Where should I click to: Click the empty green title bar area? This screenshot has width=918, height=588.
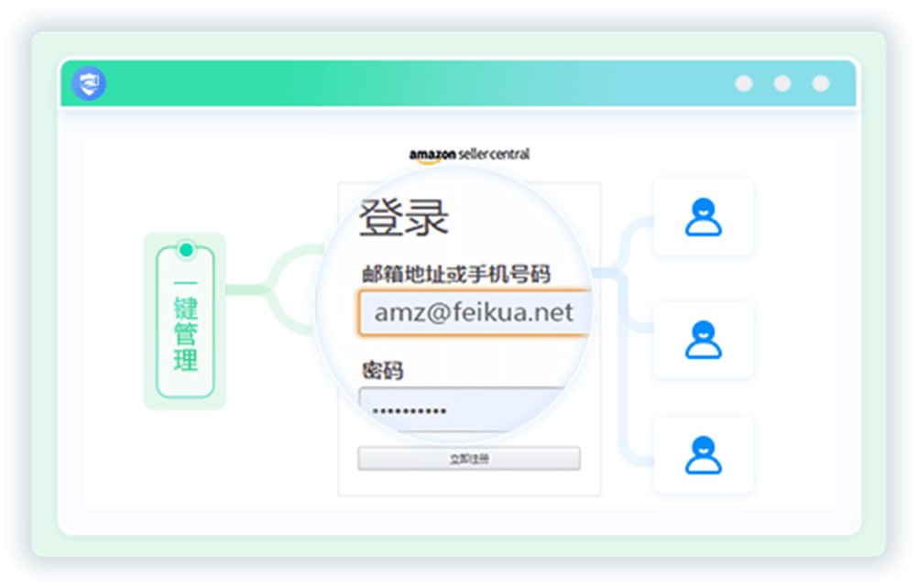412,83
